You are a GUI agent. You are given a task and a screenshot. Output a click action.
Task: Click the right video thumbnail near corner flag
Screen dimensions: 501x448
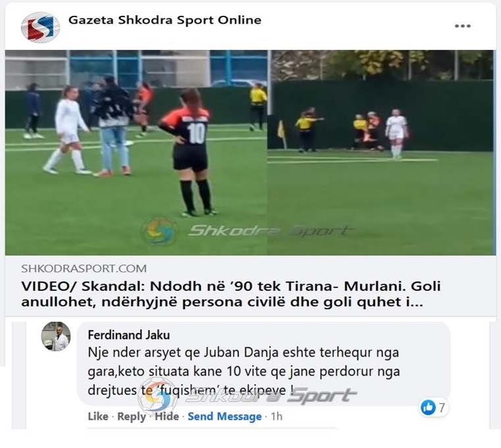pos(381,153)
